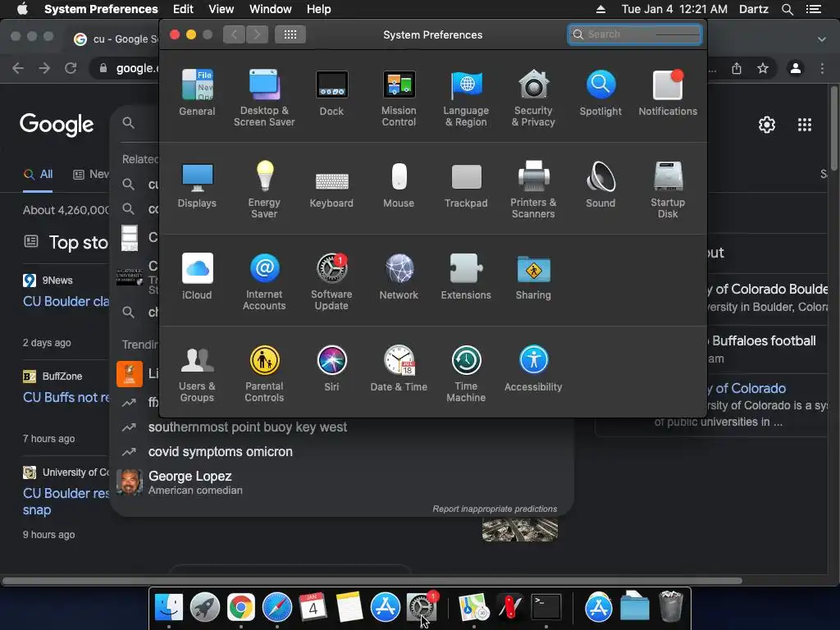
Task: Open Displays preferences
Action: pyautogui.click(x=197, y=185)
